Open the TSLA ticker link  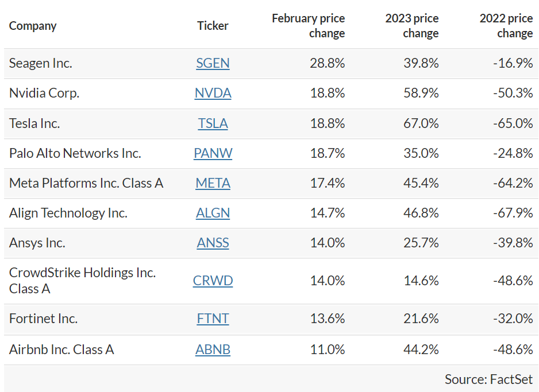[213, 123]
